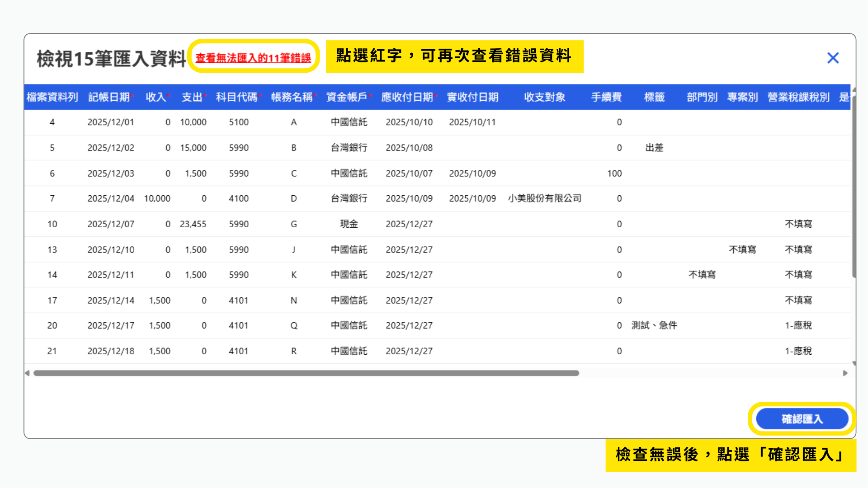The width and height of the screenshot is (868, 488).
Task: Click the 現金 account cell in row 10
Action: (x=349, y=224)
